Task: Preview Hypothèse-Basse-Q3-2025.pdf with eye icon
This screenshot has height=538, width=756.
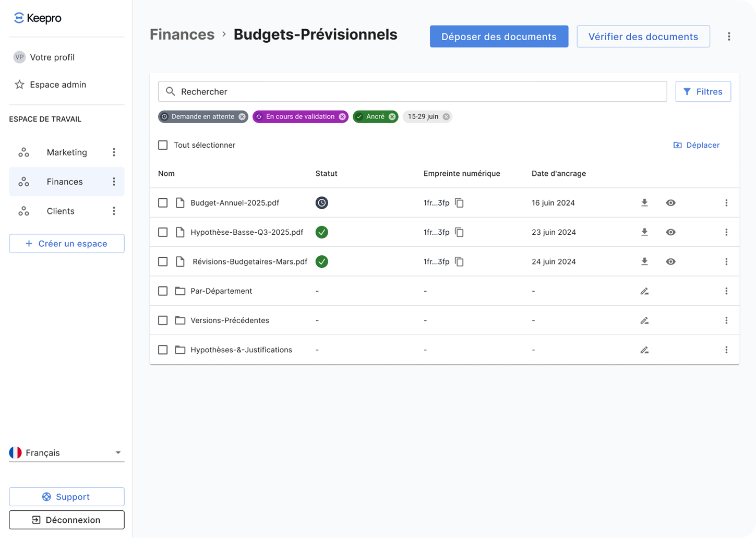Action: (x=671, y=232)
